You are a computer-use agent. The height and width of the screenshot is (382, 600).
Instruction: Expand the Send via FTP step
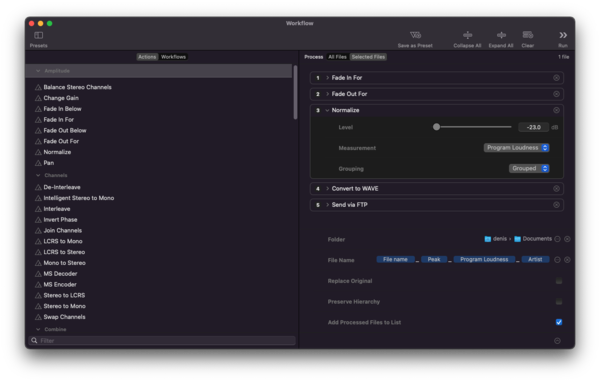click(x=327, y=205)
